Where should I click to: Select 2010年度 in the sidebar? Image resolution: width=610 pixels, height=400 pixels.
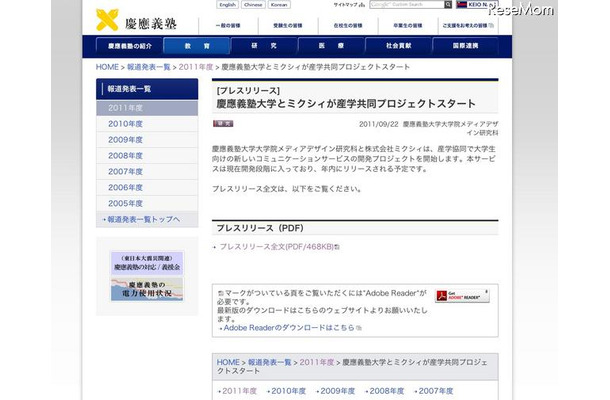tap(147, 124)
